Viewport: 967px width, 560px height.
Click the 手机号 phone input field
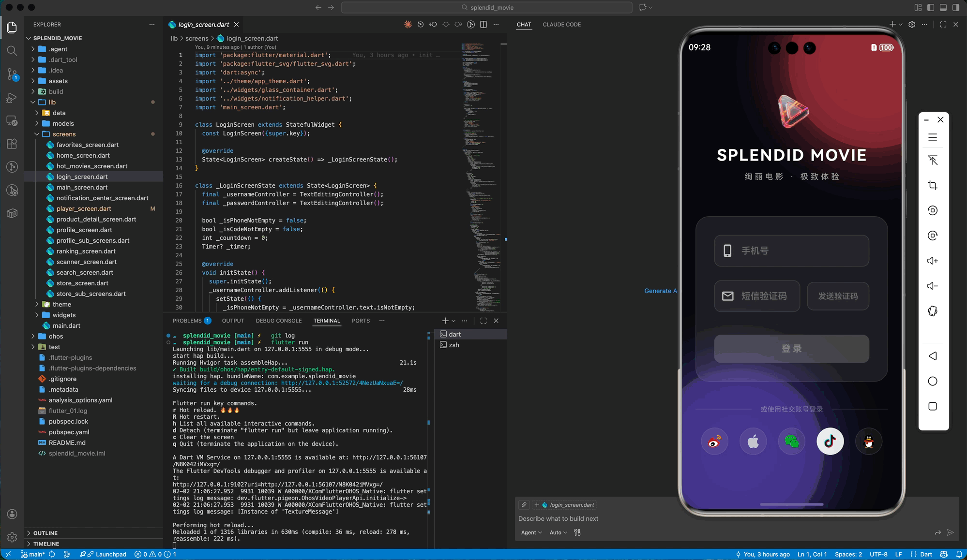[x=791, y=251]
